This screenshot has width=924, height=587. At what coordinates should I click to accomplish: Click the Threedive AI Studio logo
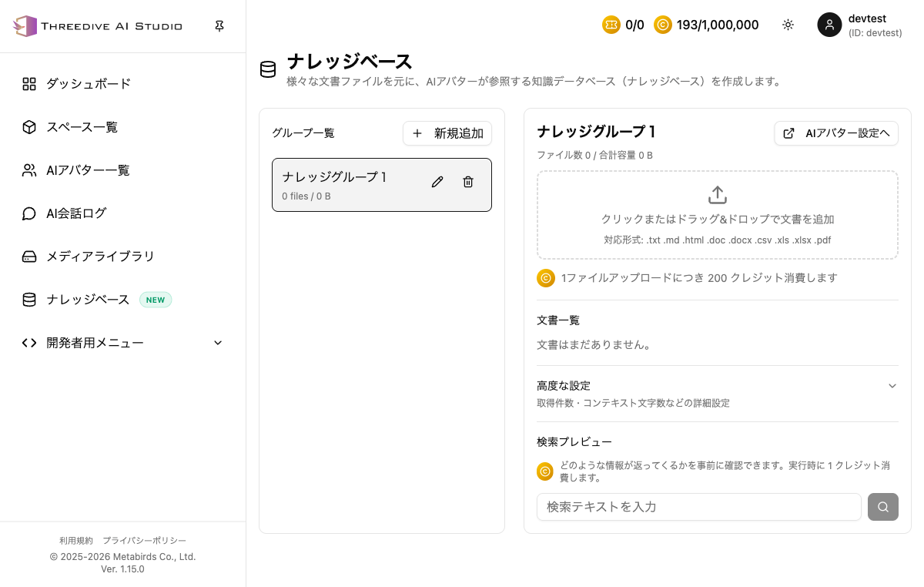(98, 26)
